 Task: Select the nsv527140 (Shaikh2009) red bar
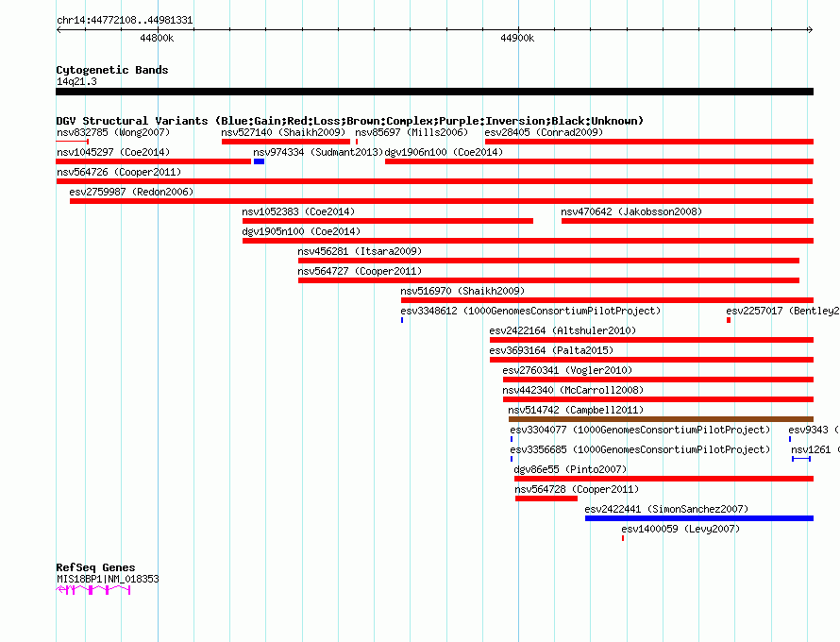286,142
